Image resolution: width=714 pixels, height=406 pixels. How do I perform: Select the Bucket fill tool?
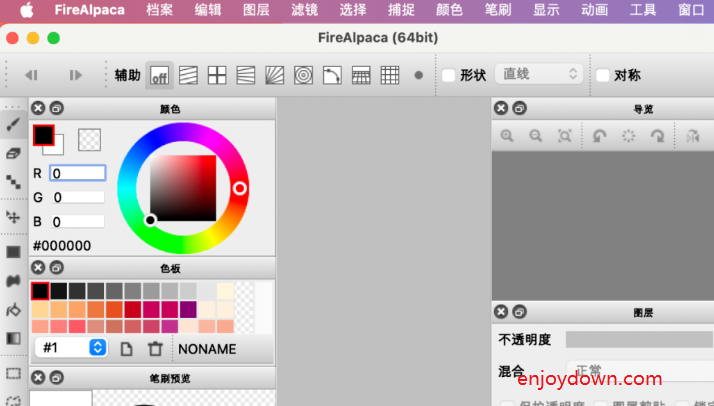[x=13, y=310]
